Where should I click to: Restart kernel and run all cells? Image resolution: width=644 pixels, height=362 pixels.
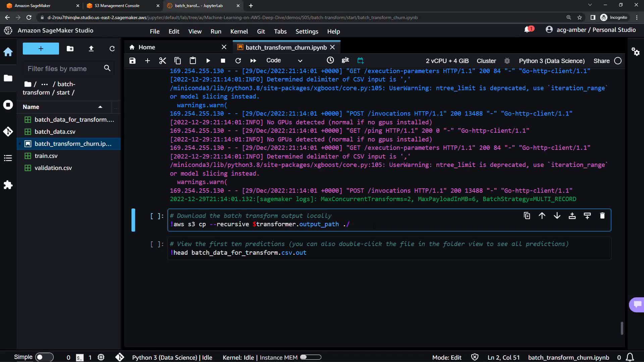[253, 61]
